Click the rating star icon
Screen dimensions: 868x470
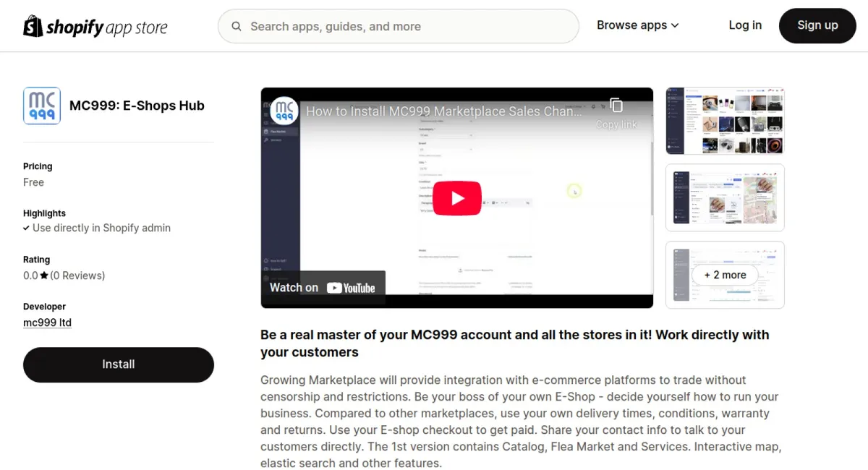coord(44,275)
